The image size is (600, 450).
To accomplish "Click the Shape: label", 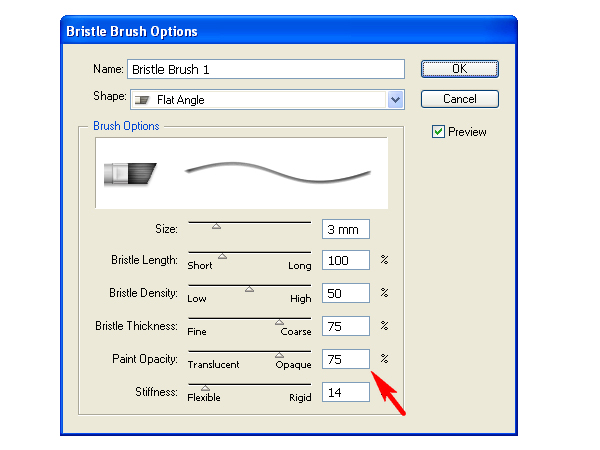I will click(110, 96).
